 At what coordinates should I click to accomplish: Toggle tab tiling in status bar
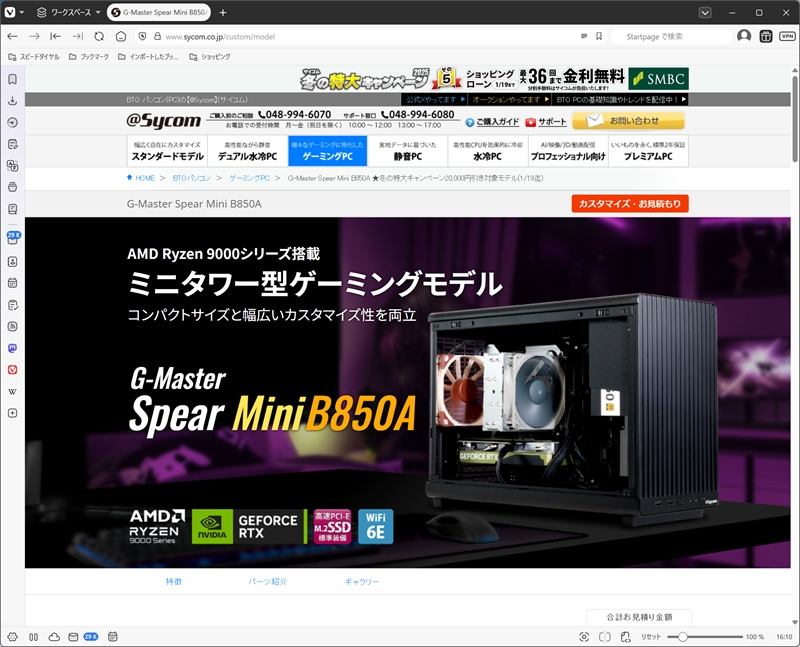click(x=604, y=637)
